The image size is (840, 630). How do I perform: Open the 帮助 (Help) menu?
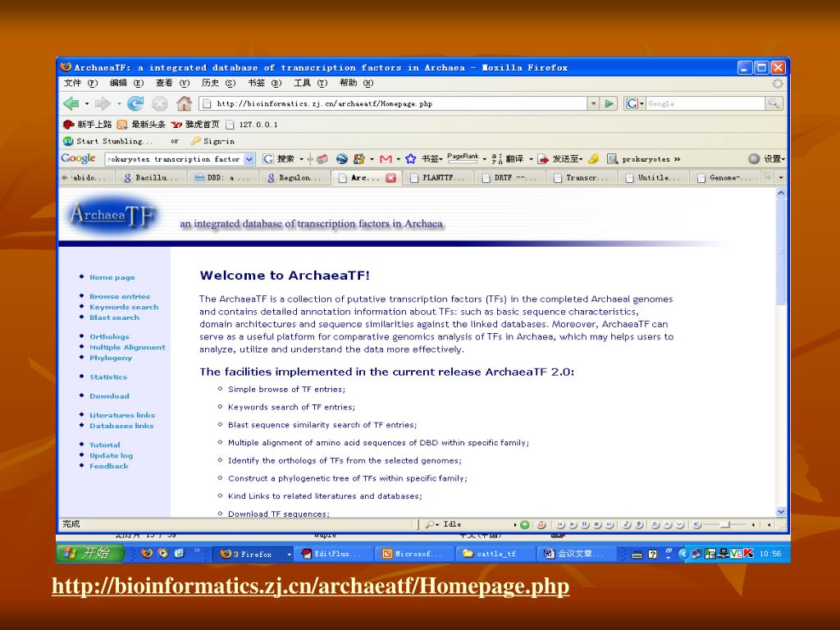[356, 83]
